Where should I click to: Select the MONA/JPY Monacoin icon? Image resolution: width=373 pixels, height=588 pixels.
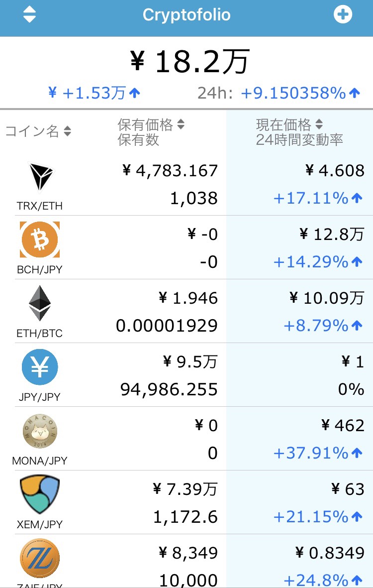(40, 431)
